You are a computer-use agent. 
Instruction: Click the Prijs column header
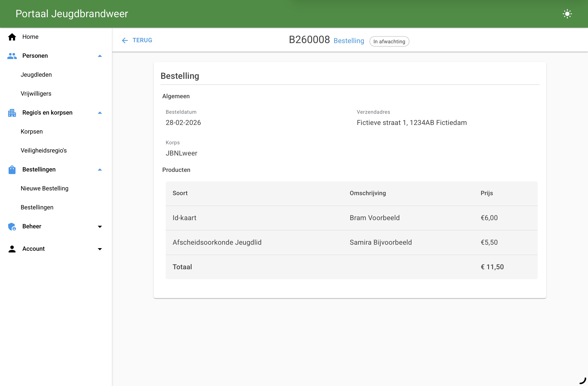pyautogui.click(x=486, y=193)
